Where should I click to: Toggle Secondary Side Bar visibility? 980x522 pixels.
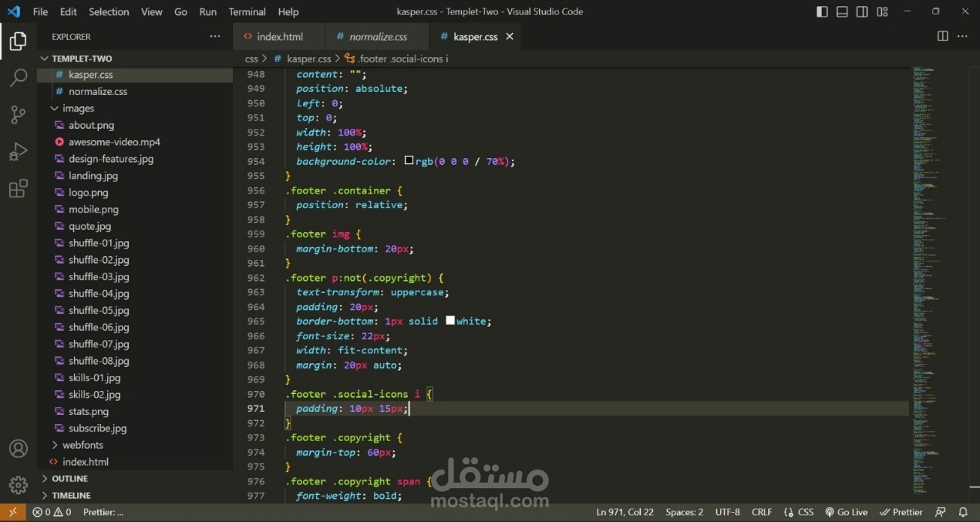click(862, 12)
